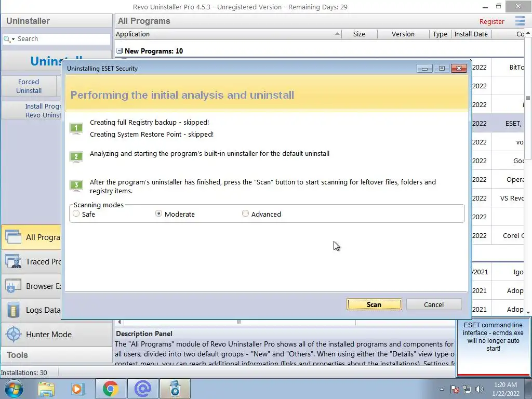Click the step 2 monitor icon
The height and width of the screenshot is (399, 532).
[76, 157]
